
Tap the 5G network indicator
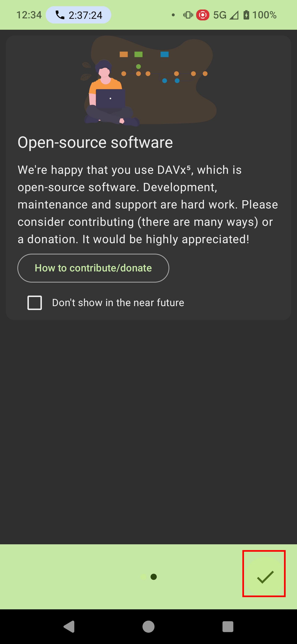click(x=220, y=15)
